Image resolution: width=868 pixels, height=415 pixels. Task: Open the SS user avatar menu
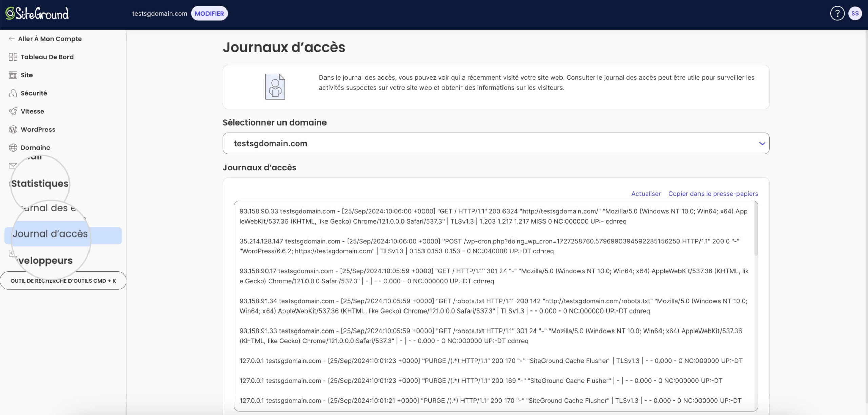(855, 14)
